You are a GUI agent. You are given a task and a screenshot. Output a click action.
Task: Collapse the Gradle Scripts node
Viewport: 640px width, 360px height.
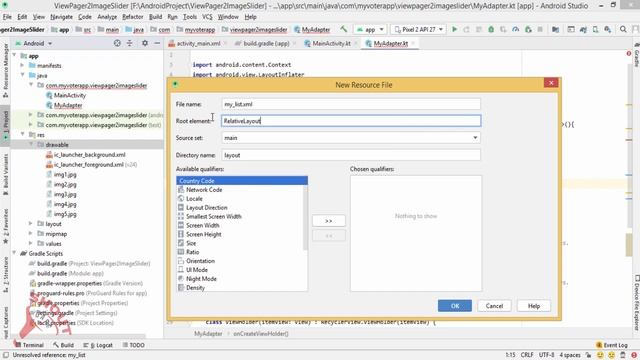(x=14, y=253)
